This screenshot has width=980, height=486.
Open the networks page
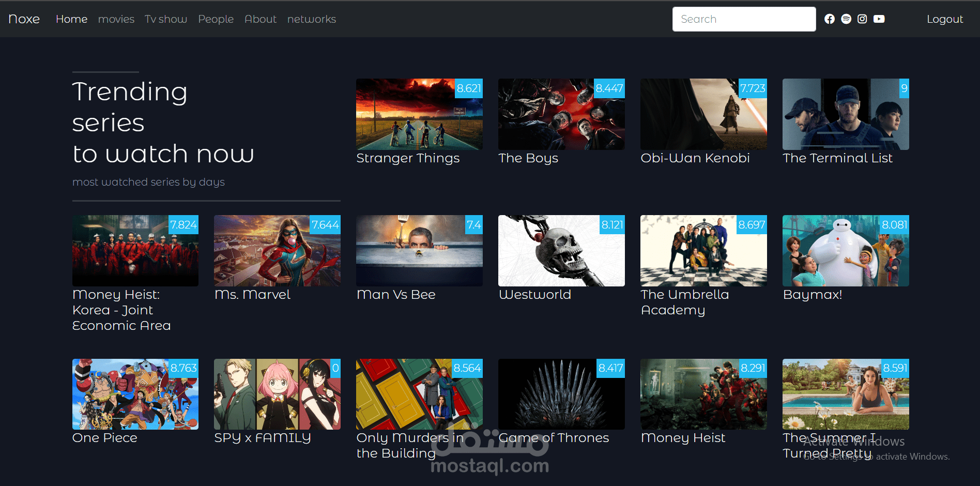pos(312,19)
